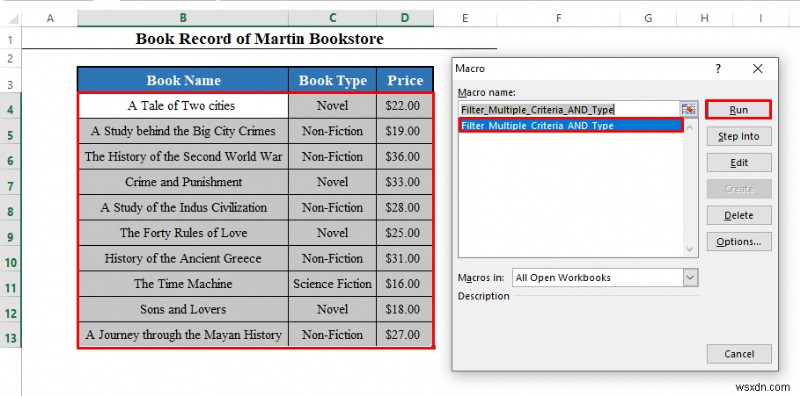Select column B header
This screenshot has width=800, height=396.
point(183,18)
